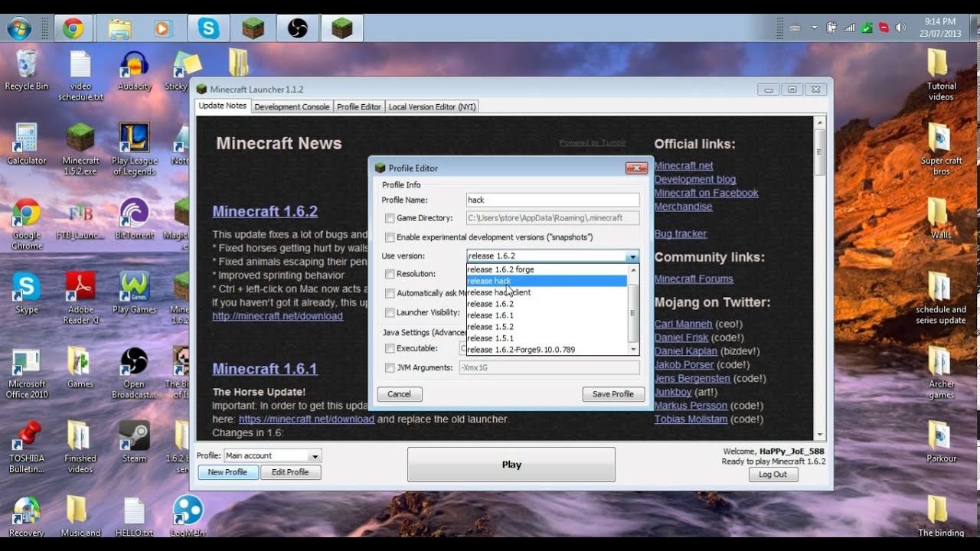Enable the Executable checkbox
The image size is (980, 551).
point(390,348)
